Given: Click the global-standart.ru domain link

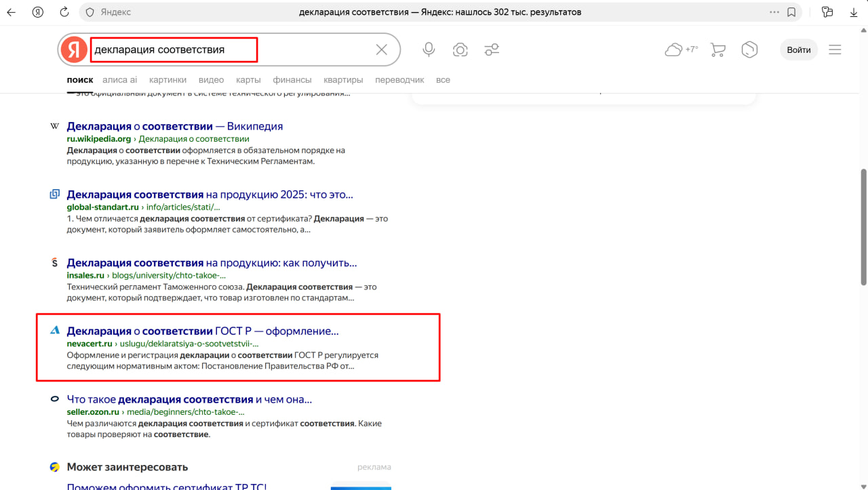Looking at the screenshot, I should point(103,207).
